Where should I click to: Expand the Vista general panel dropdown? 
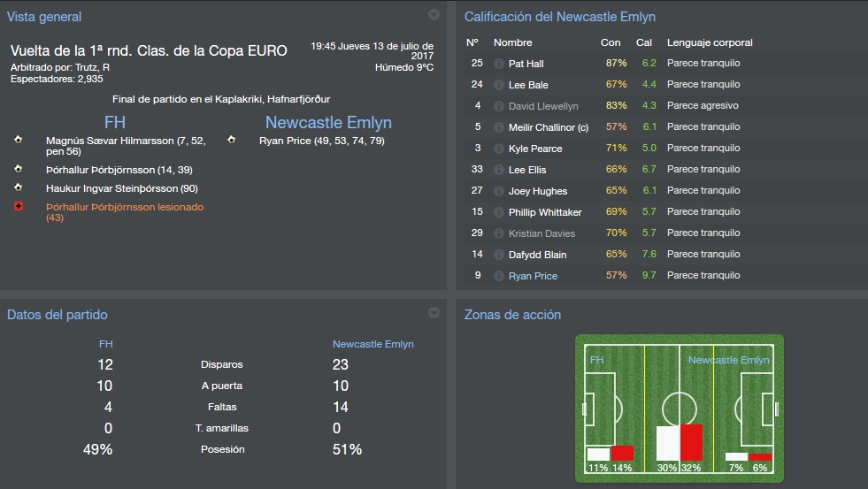tap(434, 15)
